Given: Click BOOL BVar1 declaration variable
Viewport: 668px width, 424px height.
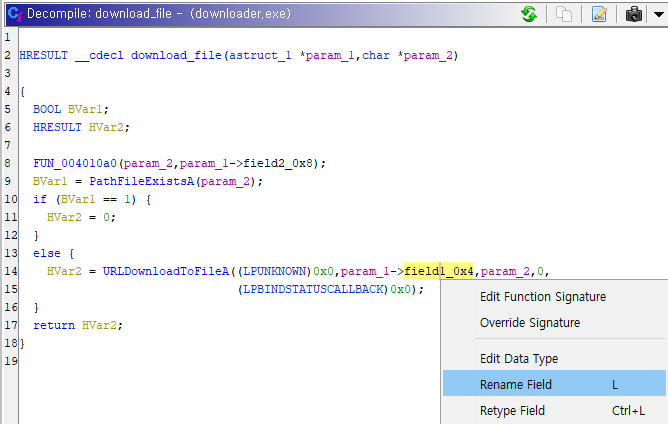Looking at the screenshot, I should pyautogui.click(x=85, y=109).
